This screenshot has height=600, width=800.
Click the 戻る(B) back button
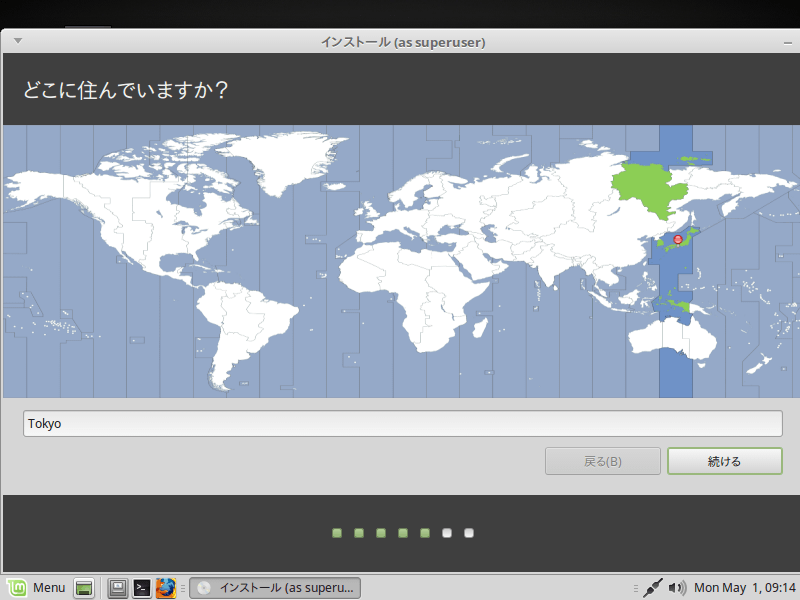point(603,461)
